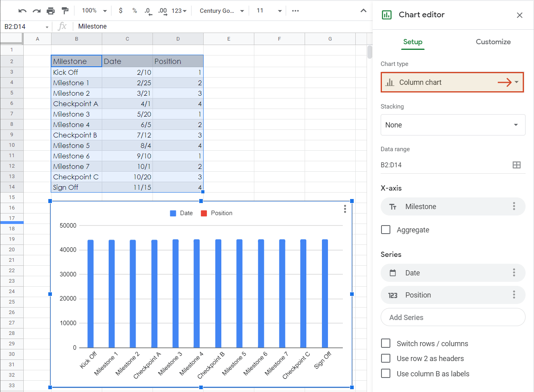Select the Setup tab in Chart editor

412,42
